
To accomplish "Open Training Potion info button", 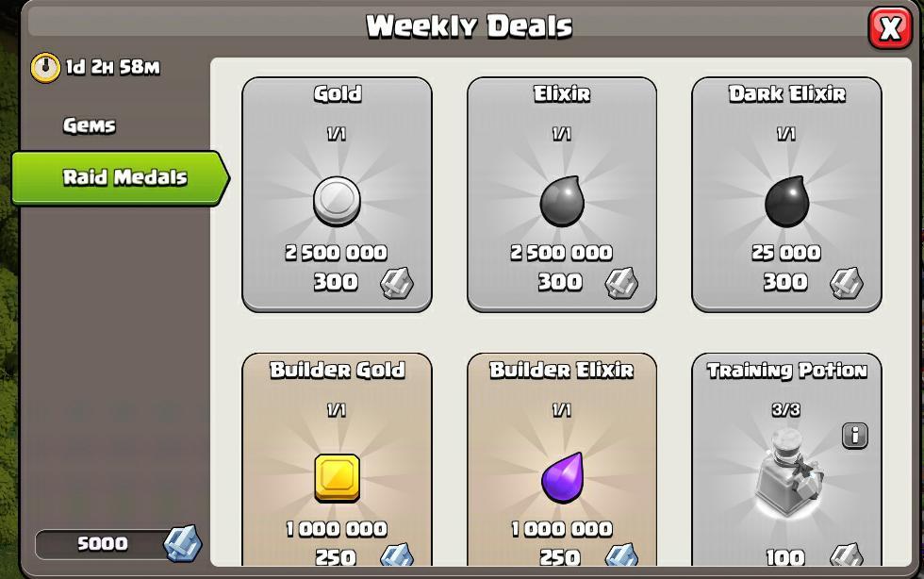I will pyautogui.click(x=855, y=436).
